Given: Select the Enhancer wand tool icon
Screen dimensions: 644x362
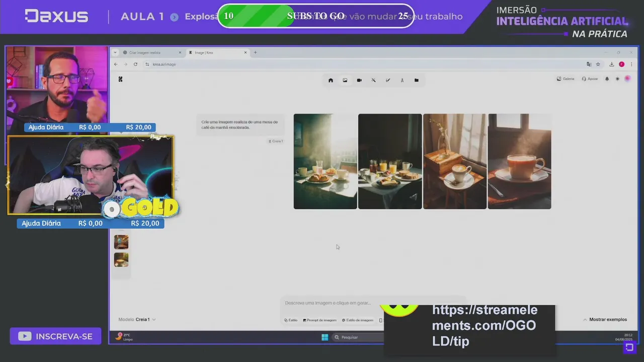Looking at the screenshot, I should pos(373,80).
